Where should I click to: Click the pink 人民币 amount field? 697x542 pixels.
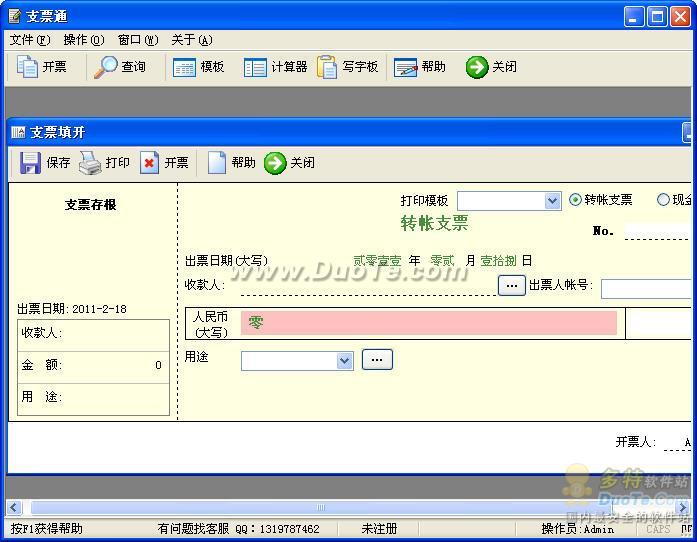(x=429, y=323)
